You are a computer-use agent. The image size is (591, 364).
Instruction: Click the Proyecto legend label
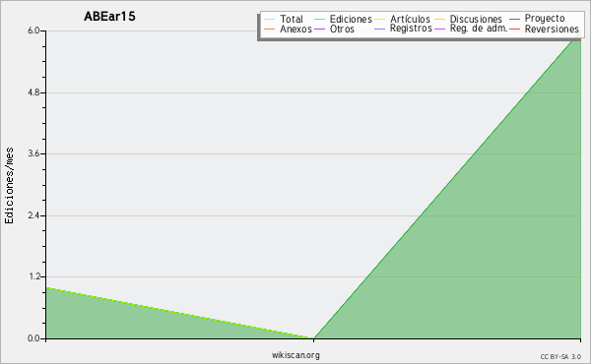[545, 19]
